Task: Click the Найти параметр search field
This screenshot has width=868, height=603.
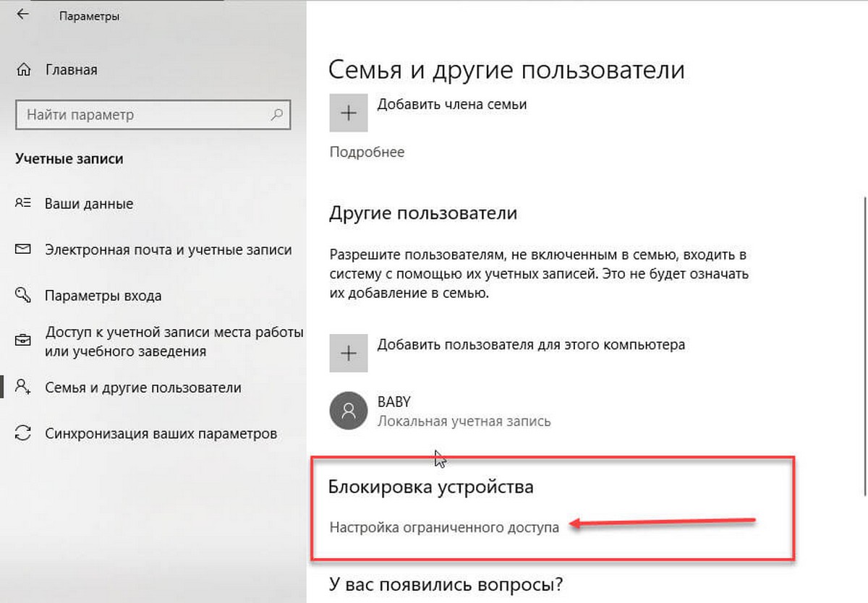Action: (x=153, y=114)
